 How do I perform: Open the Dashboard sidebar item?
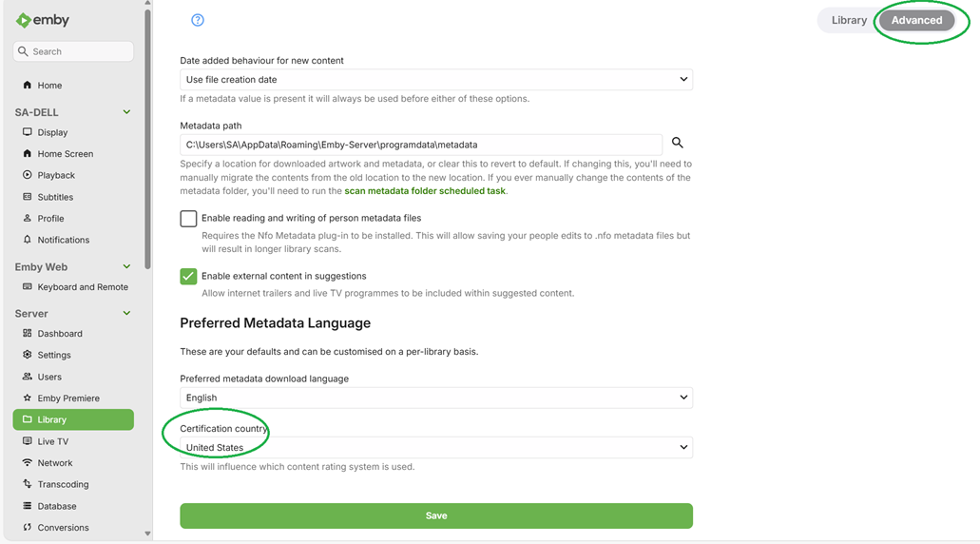[x=60, y=334]
